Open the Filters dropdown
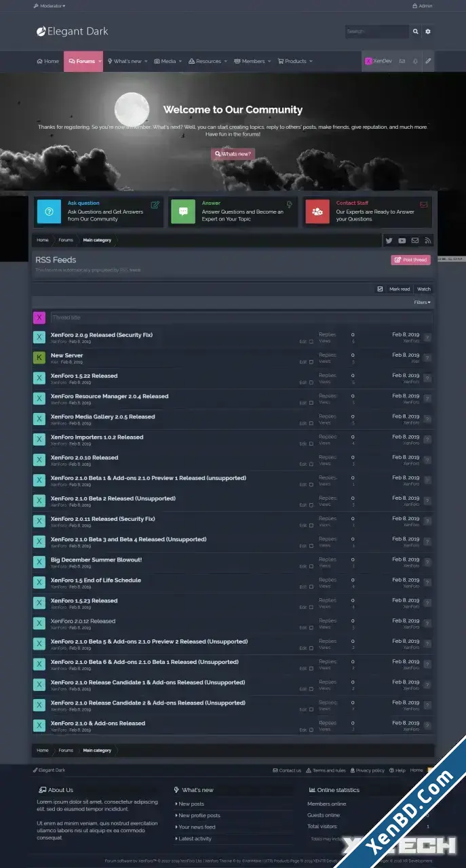The width and height of the screenshot is (466, 868). click(x=422, y=302)
